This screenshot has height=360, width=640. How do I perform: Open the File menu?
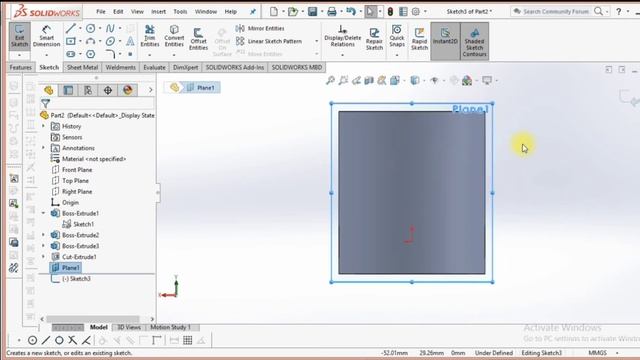[x=101, y=11]
